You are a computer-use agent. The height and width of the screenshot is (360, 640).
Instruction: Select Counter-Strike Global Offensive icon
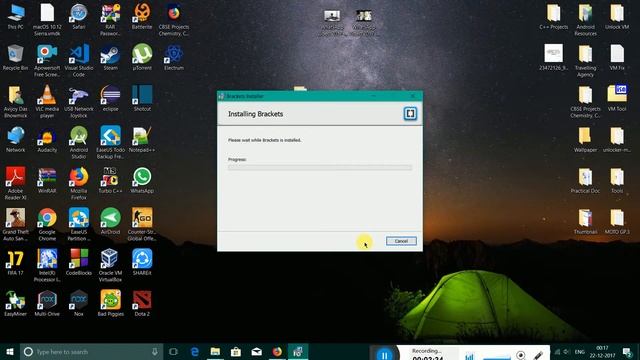click(x=142, y=224)
